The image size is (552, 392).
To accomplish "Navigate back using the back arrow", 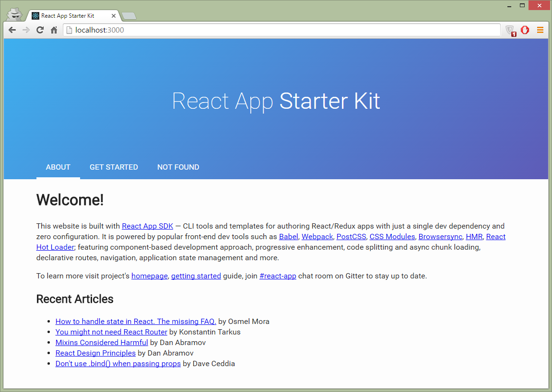I will point(12,30).
